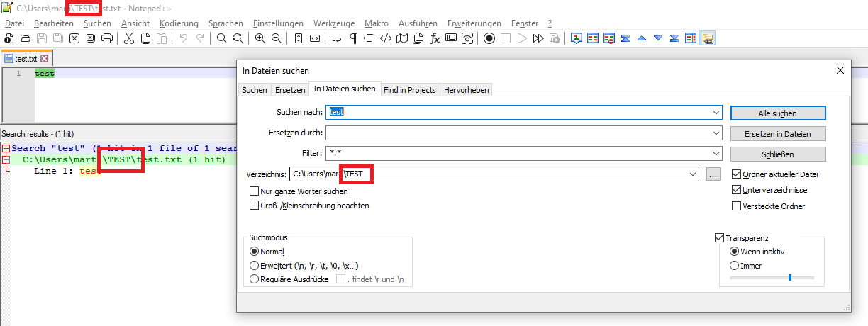Image resolution: width=868 pixels, height=326 pixels.
Task: Toggle indent guide toolbar icon
Action: point(369,38)
